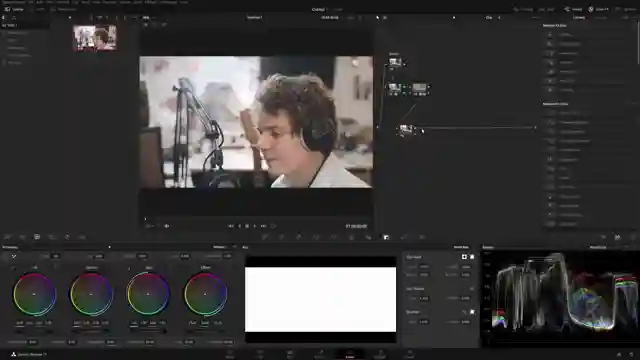
Task: Show the video scopes palette
Action: click(x=618, y=237)
